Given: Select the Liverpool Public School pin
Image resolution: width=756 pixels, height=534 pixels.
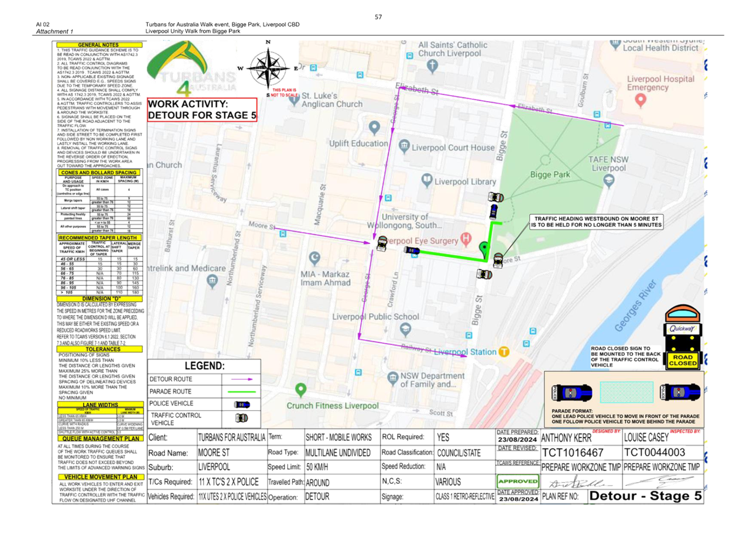Looking at the screenshot, I should click(x=405, y=329).
